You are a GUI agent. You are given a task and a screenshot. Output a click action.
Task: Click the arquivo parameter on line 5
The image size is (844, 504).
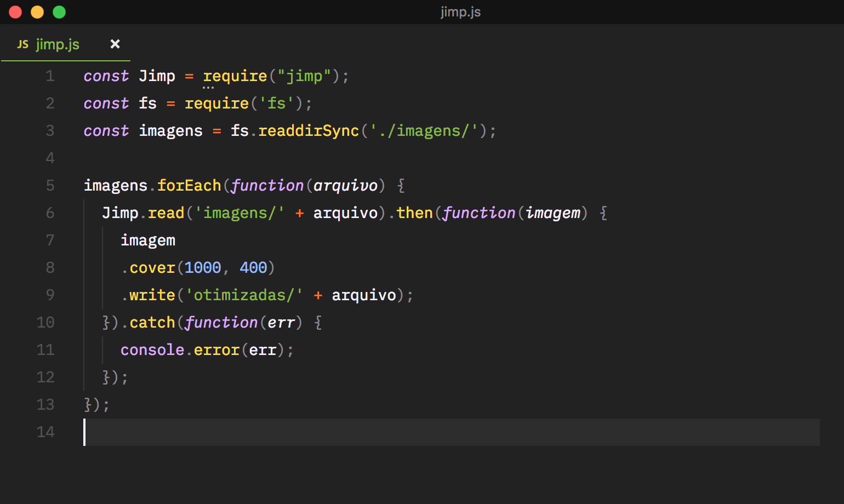pos(345,186)
